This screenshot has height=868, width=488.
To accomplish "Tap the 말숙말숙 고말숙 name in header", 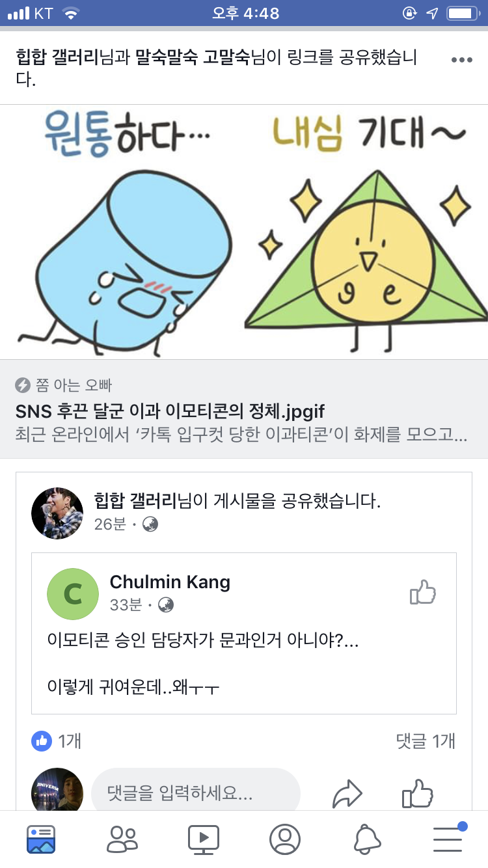I will tap(193, 58).
